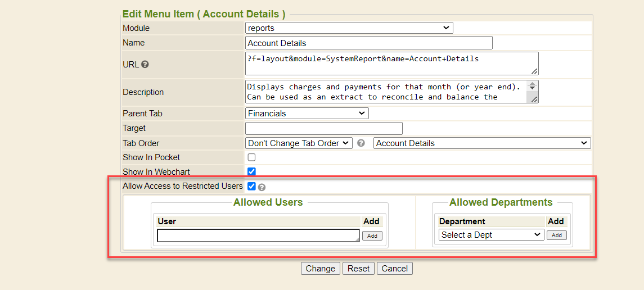Focus the Name field containing Account Details
This screenshot has height=290, width=644.
369,43
